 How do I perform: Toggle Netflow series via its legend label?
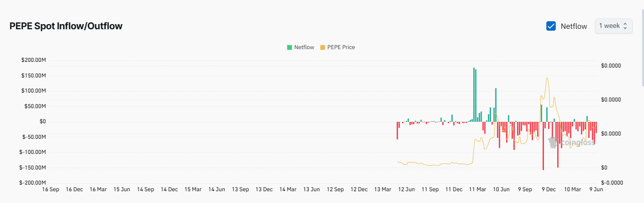(304, 47)
